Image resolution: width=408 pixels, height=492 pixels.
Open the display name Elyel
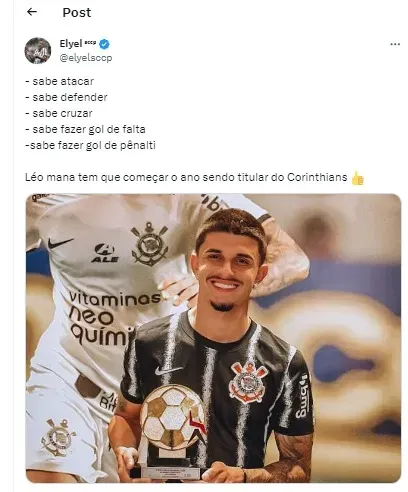[x=71, y=44]
